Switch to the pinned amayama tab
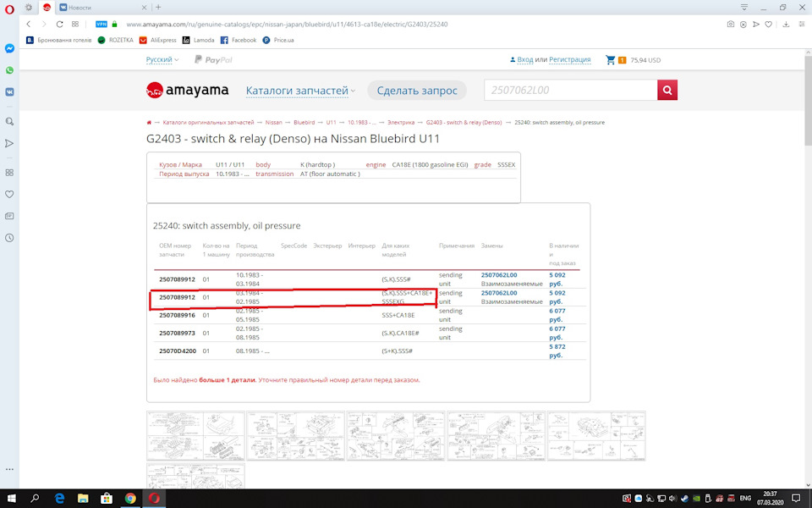The width and height of the screenshot is (812, 508). click(x=47, y=8)
